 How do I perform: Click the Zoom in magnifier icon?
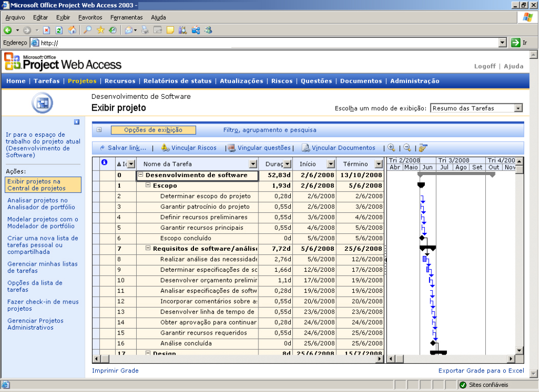coord(391,148)
